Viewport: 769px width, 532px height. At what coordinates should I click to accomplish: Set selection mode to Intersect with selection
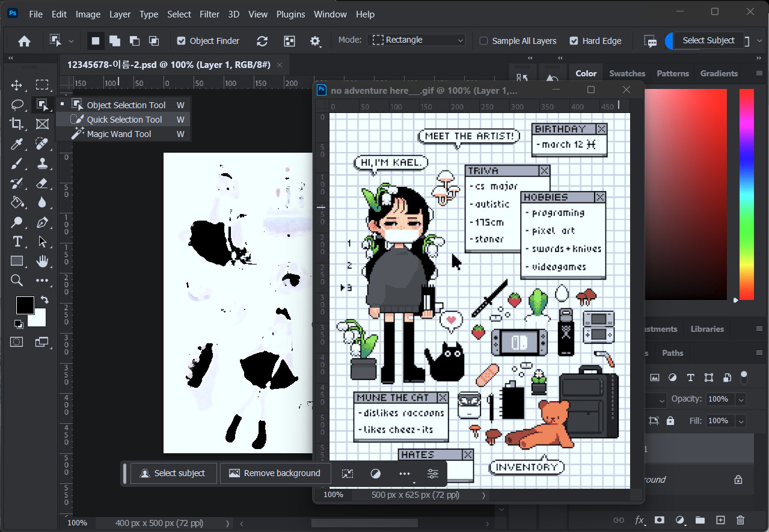pos(154,41)
